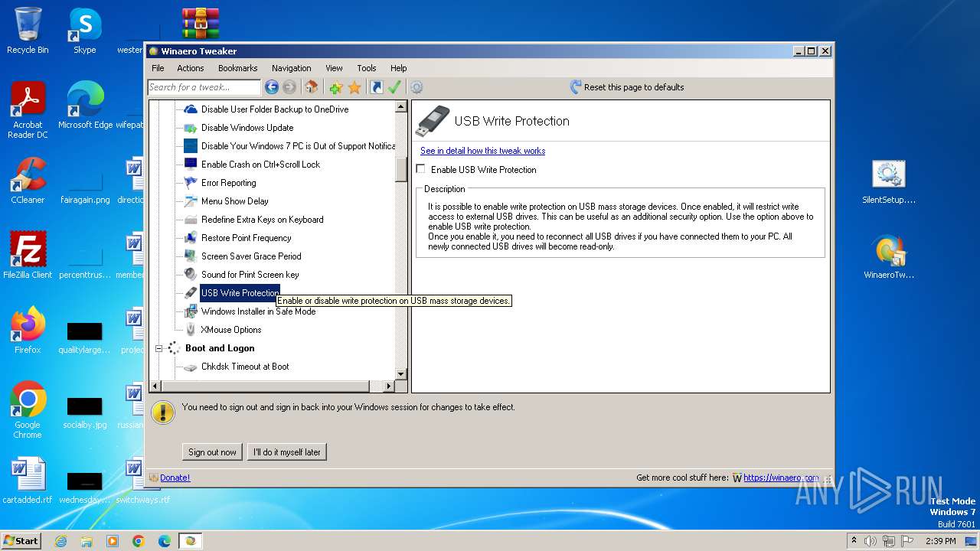Click the tree horizontal scrollbar left arrow
The width and height of the screenshot is (980, 551).
click(x=155, y=386)
